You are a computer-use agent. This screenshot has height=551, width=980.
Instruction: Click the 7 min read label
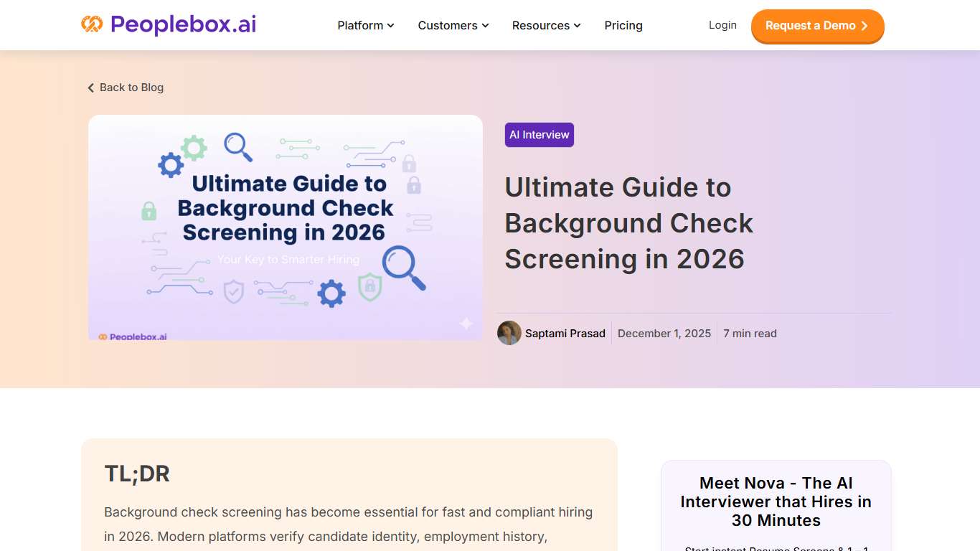pyautogui.click(x=750, y=333)
